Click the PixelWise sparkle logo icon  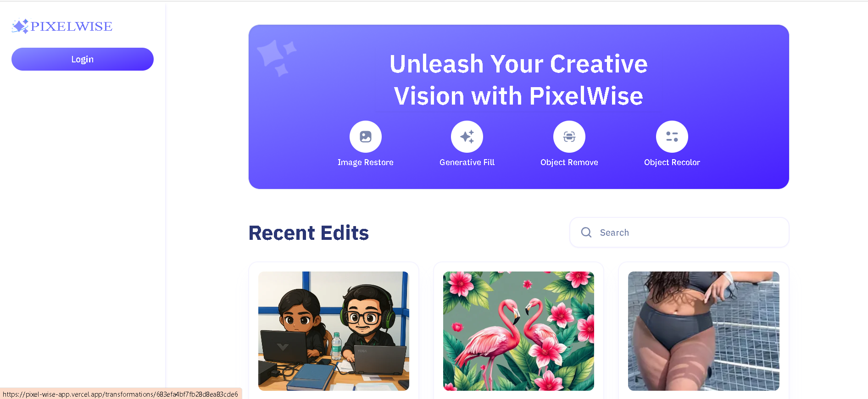20,26
